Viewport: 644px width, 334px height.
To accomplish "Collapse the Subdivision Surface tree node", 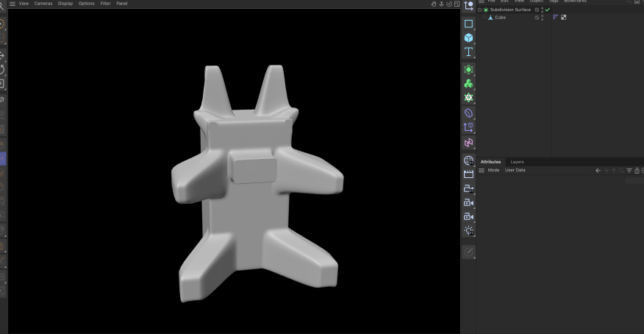I will (x=479, y=10).
